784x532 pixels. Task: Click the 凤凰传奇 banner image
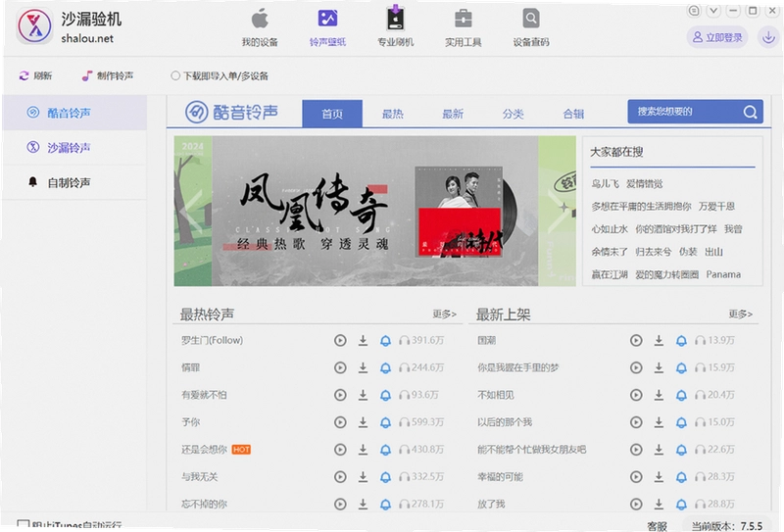point(375,211)
